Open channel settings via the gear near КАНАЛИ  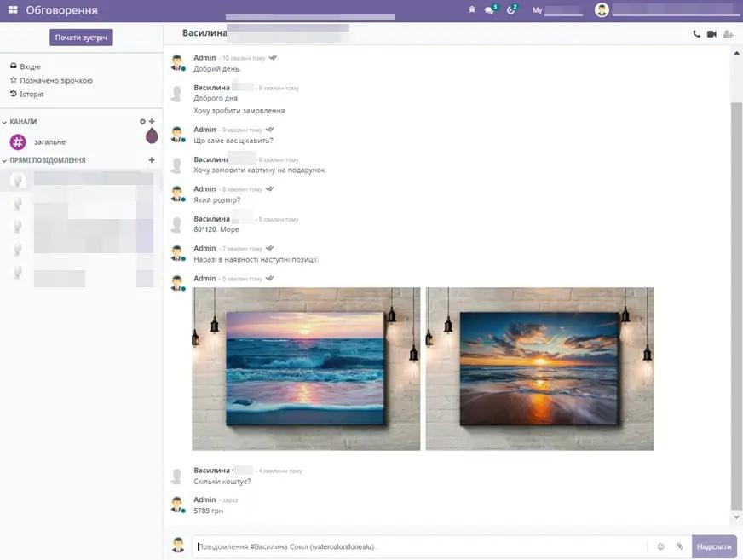(142, 121)
